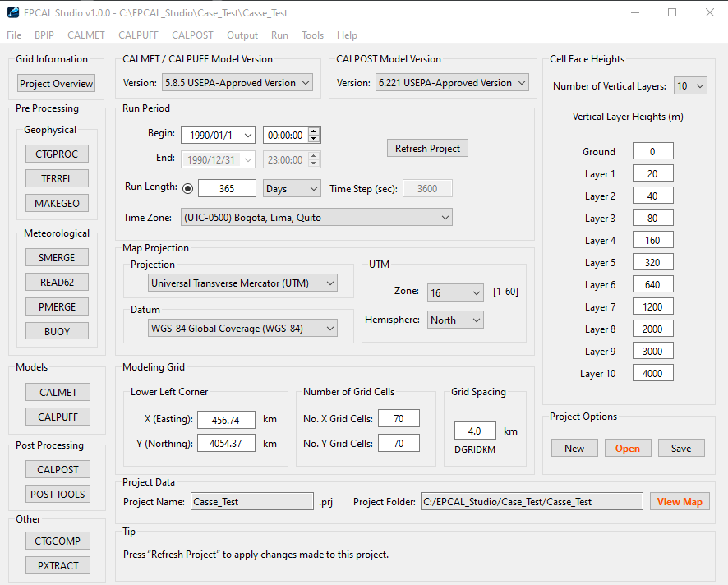This screenshot has width=728, height=585.
Task: Click the X (Easting) input field
Action: point(226,420)
